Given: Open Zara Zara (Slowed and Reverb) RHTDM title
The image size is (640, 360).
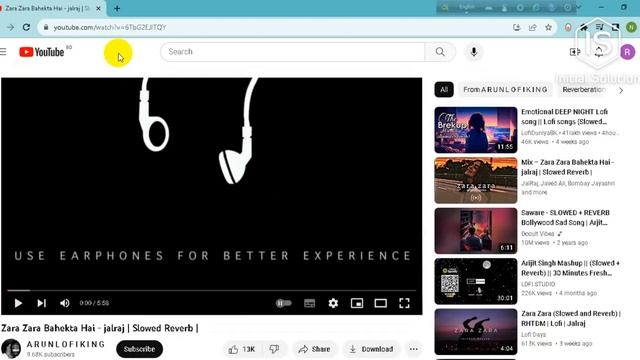Looking at the screenshot, I should click(571, 318).
